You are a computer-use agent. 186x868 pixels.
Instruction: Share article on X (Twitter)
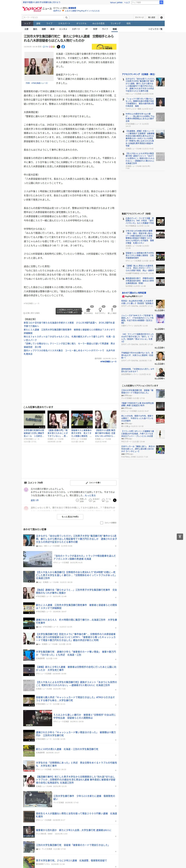coord(58,47)
